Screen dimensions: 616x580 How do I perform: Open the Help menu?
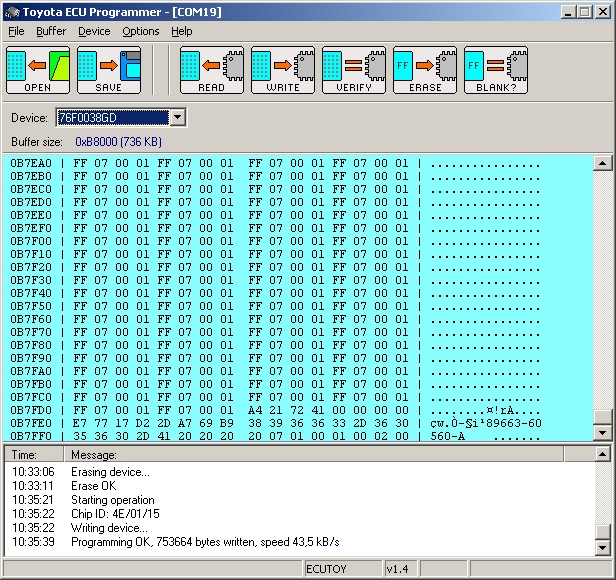(x=181, y=31)
